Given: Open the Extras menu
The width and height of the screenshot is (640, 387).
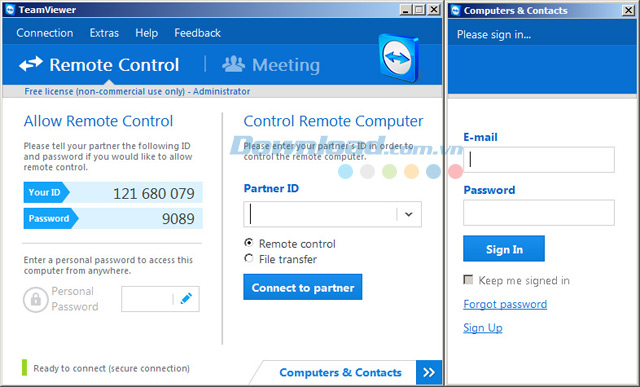Looking at the screenshot, I should (104, 33).
